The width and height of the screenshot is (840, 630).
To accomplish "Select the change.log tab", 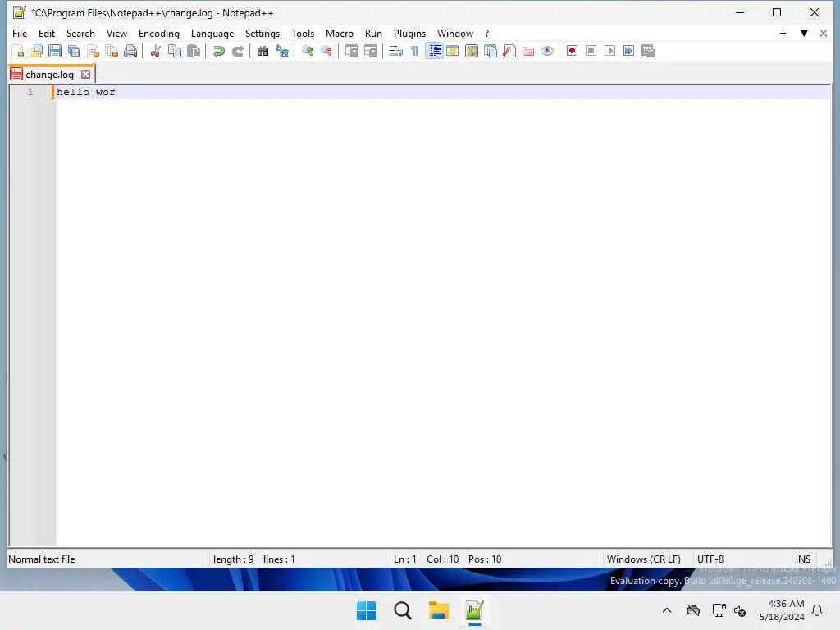I will (49, 75).
